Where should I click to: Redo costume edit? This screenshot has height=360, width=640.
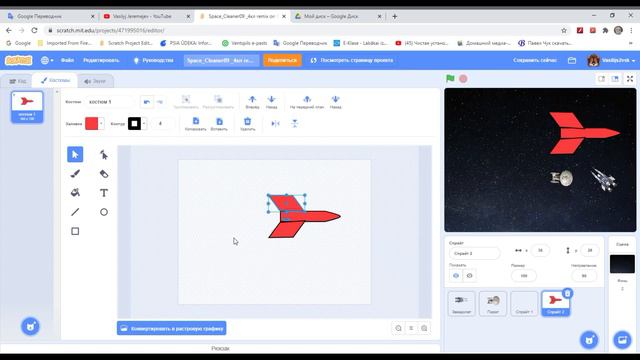coord(160,102)
